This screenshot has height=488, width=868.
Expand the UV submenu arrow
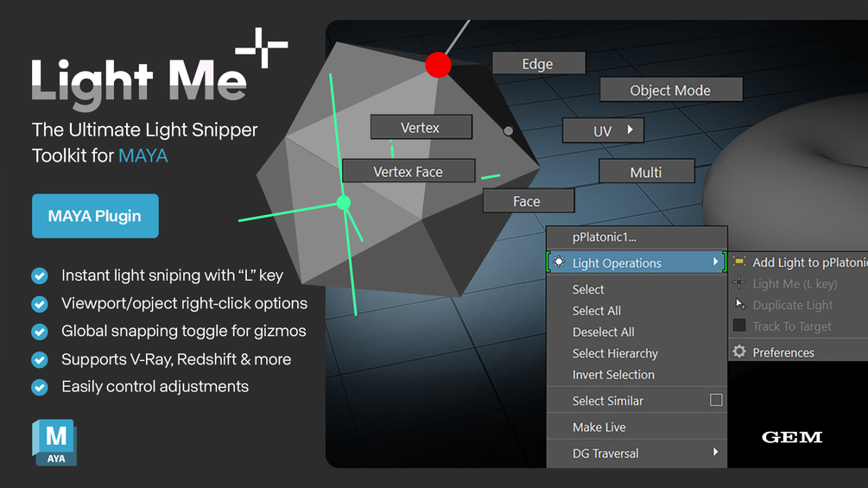[x=630, y=130]
